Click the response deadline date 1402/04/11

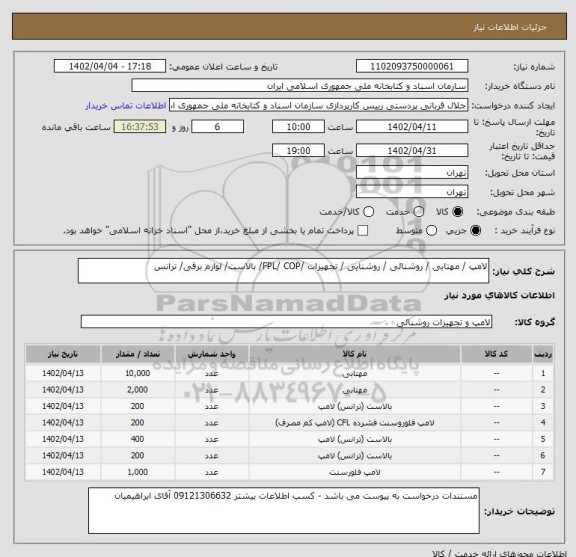point(412,127)
